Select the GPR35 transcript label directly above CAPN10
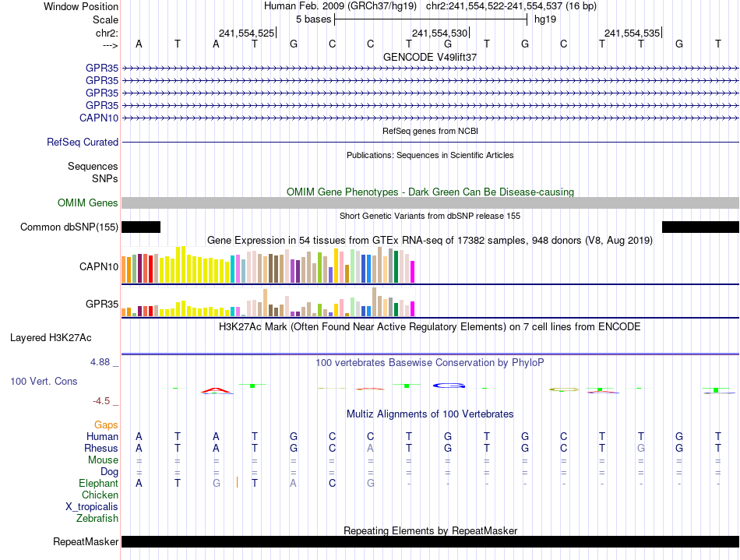This screenshot has height=560, width=740. coord(102,105)
